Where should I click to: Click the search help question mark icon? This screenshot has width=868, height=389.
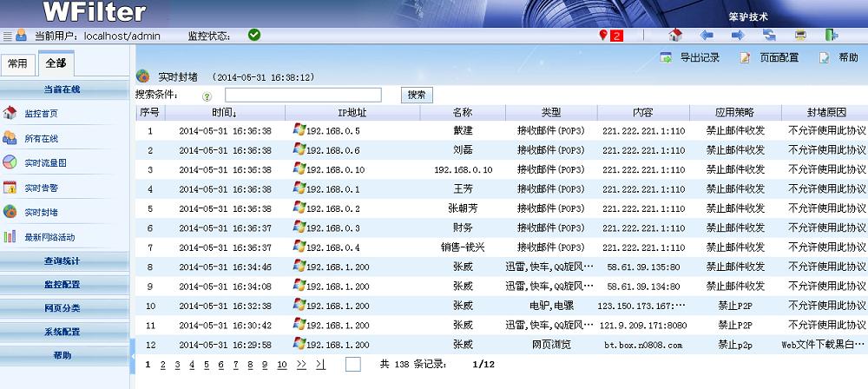(x=207, y=96)
